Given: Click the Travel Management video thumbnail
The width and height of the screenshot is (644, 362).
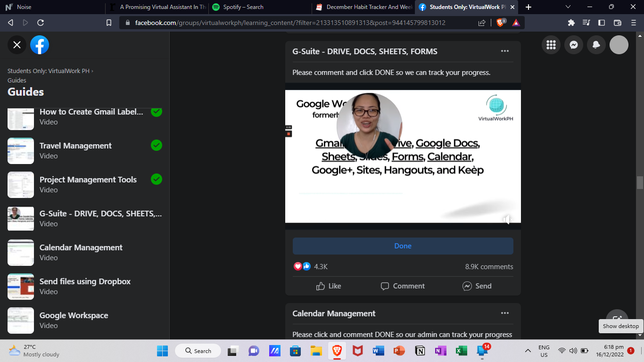Looking at the screenshot, I should click(21, 151).
